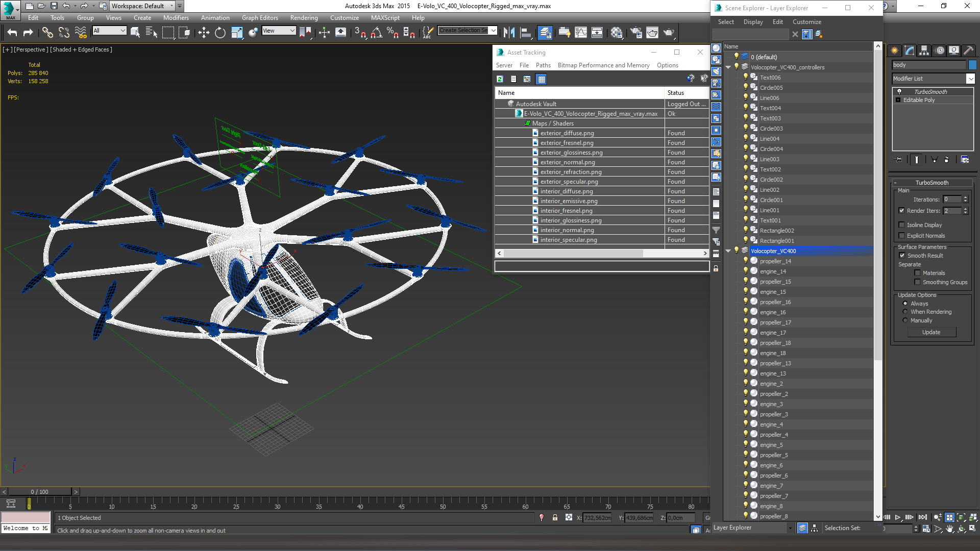Activate the Select and Move tool
This screenshot has height=551, width=980.
[204, 33]
